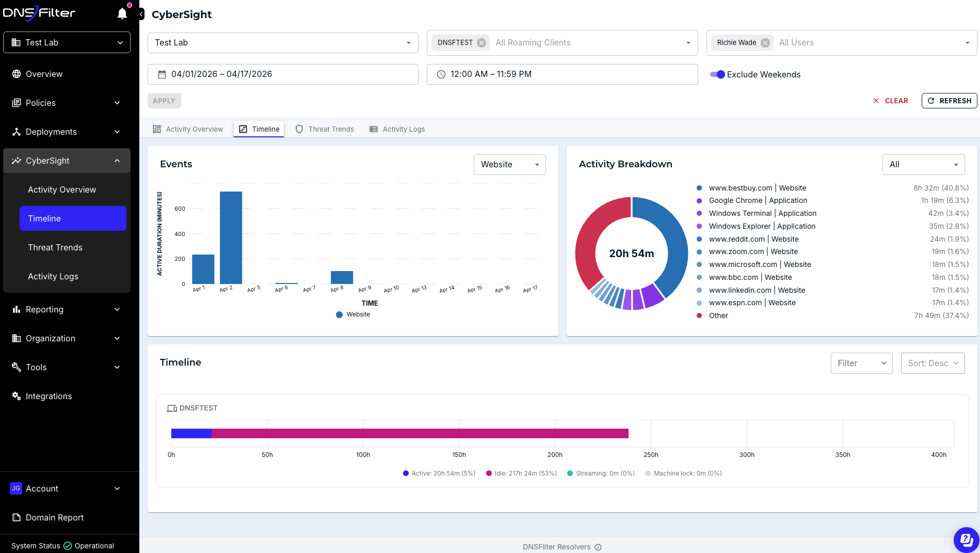The width and height of the screenshot is (980, 553).
Task: Click the calendar icon in date range
Action: point(162,74)
